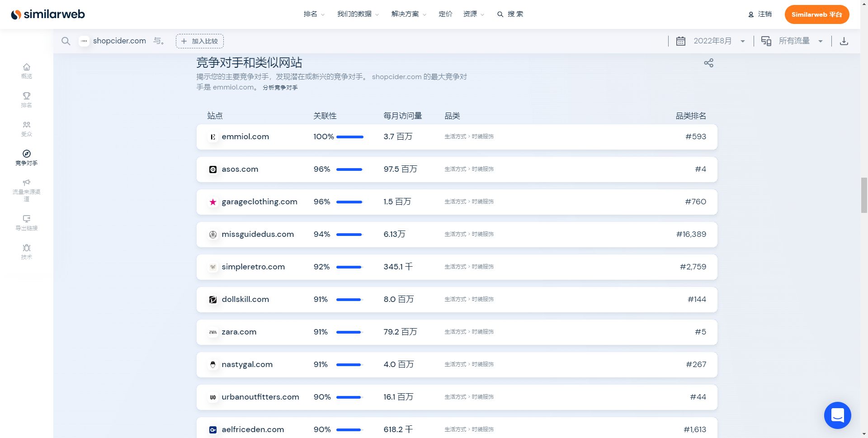This screenshot has height=438, width=868.
Task: Open the garageclothing.com site link
Action: point(259,202)
